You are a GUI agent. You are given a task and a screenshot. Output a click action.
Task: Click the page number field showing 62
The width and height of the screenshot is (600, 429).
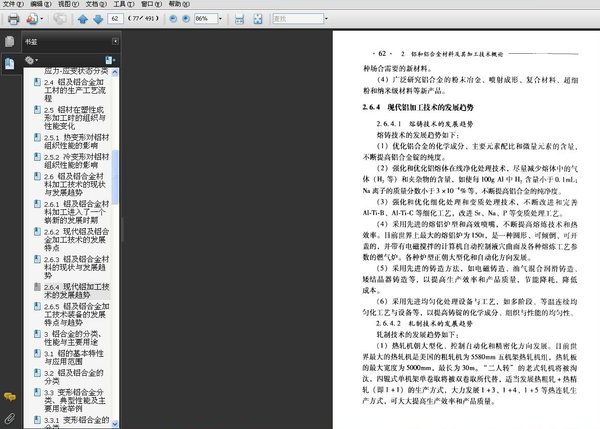pyautogui.click(x=115, y=18)
